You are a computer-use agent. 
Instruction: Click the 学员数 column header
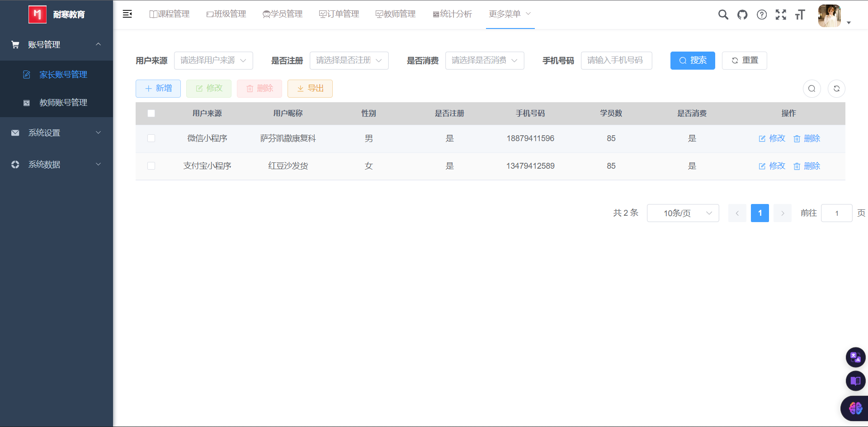point(611,113)
